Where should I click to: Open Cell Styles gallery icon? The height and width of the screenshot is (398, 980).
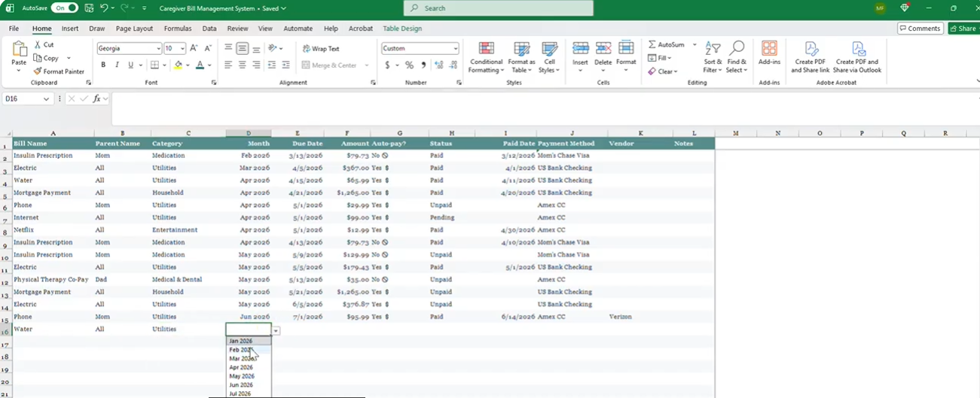coord(550,49)
